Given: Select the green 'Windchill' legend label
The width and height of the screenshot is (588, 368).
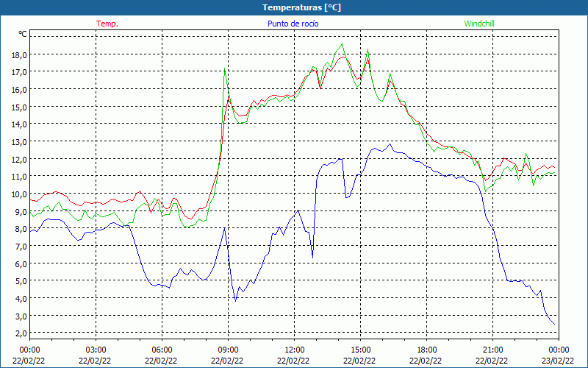Looking at the screenshot, I should pyautogui.click(x=479, y=24).
